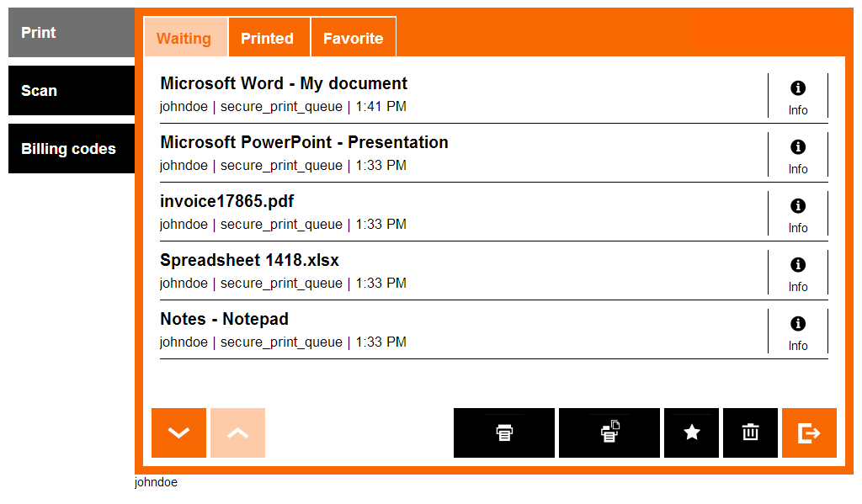Viewport: 862px width, 504px height.
Task: Open the Favorite tab
Action: click(x=353, y=38)
